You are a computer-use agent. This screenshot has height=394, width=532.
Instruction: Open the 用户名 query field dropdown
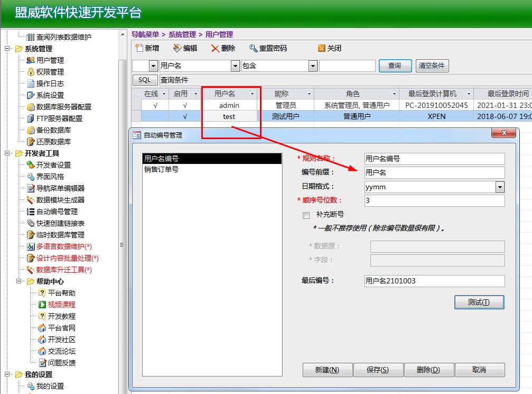pos(235,66)
